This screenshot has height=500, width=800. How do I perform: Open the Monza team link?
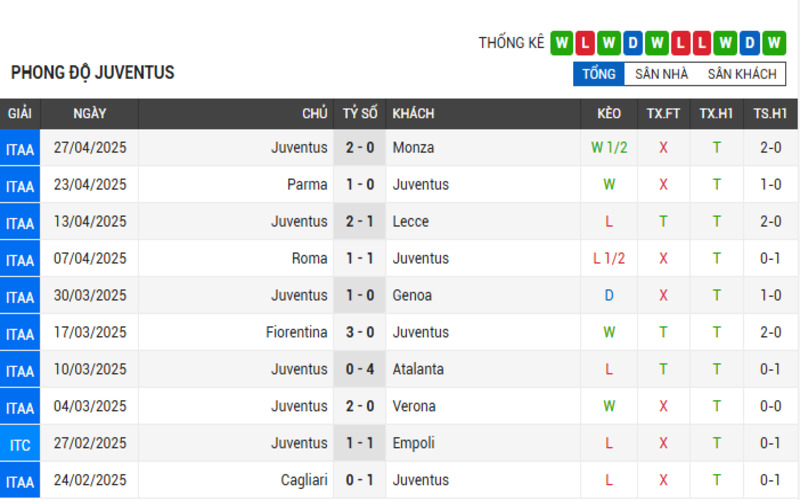click(x=413, y=148)
